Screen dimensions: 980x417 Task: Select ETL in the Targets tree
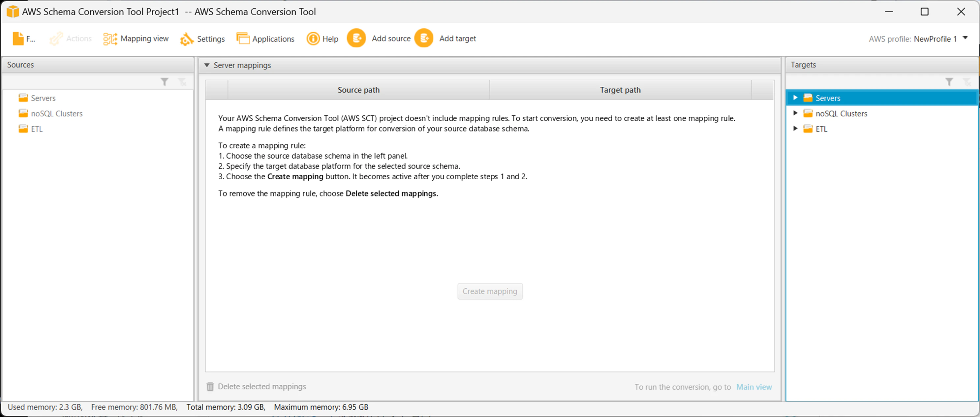pyautogui.click(x=821, y=129)
